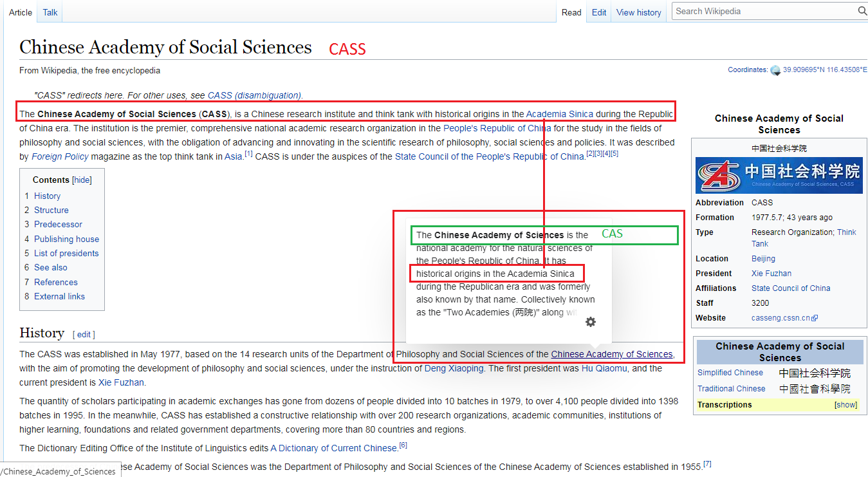Click the staff value 3200
Image resolution: width=868 pixels, height=477 pixels.
click(761, 303)
